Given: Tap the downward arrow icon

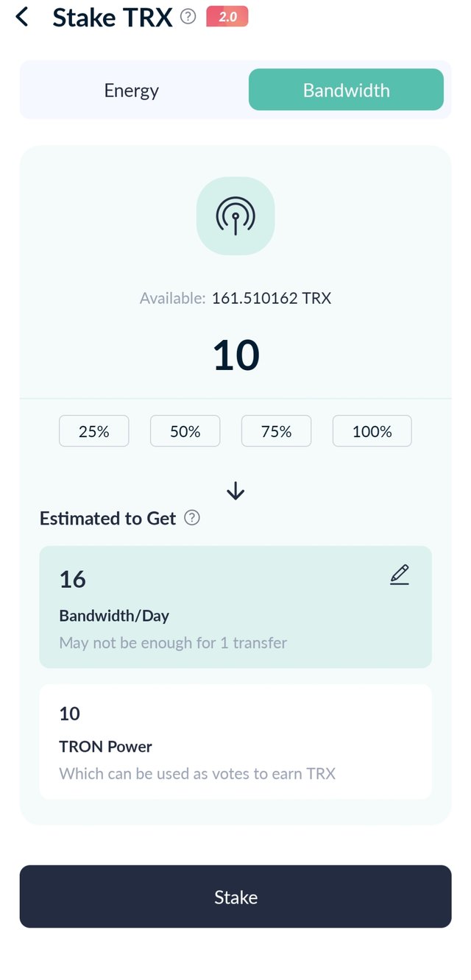Looking at the screenshot, I should click(235, 491).
